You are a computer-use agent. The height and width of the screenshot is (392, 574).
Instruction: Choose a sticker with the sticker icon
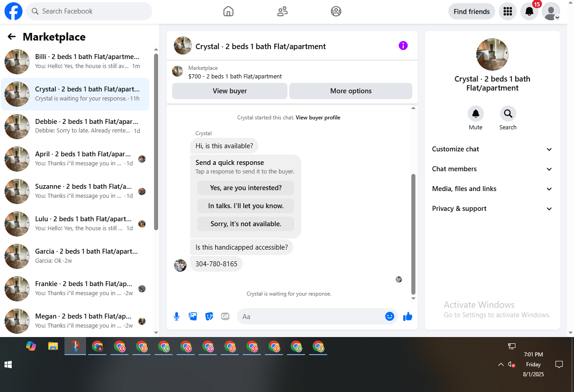coord(209,316)
